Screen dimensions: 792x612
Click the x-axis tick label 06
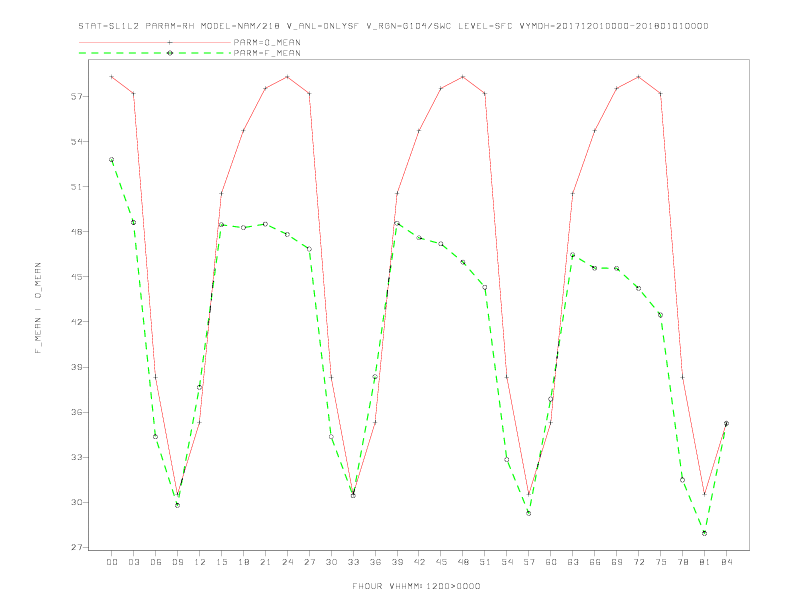[x=156, y=562]
